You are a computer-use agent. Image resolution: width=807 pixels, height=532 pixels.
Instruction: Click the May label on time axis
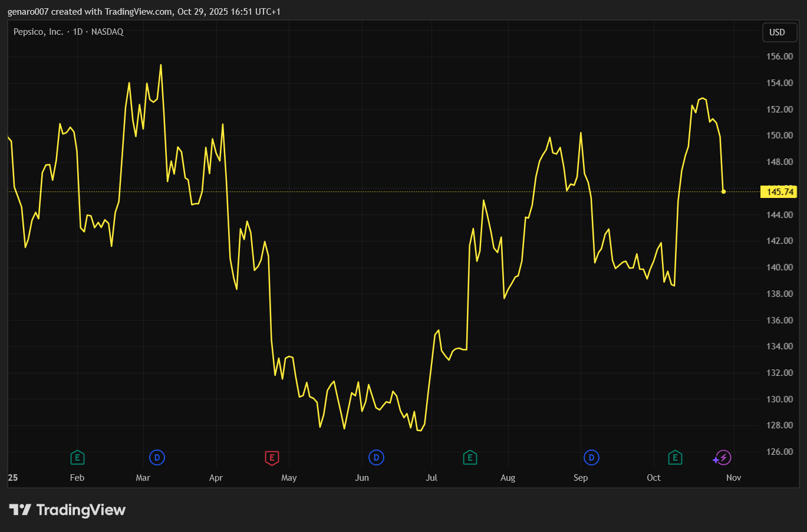[289, 478]
